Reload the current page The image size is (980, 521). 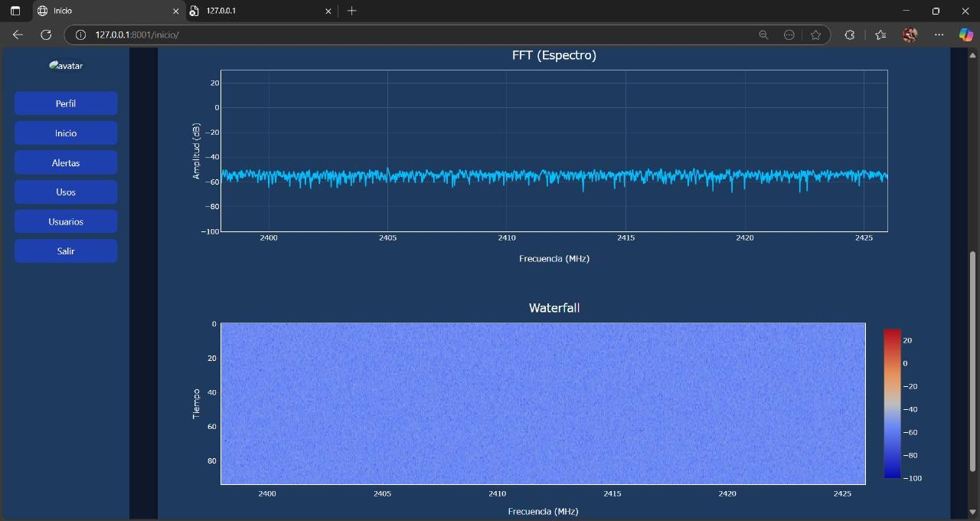click(46, 34)
